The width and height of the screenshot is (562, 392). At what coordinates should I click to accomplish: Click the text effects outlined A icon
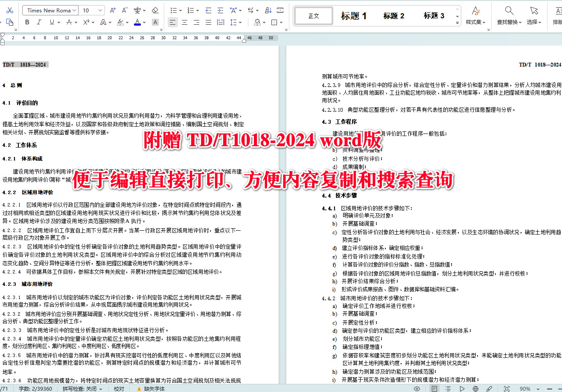tap(103, 22)
